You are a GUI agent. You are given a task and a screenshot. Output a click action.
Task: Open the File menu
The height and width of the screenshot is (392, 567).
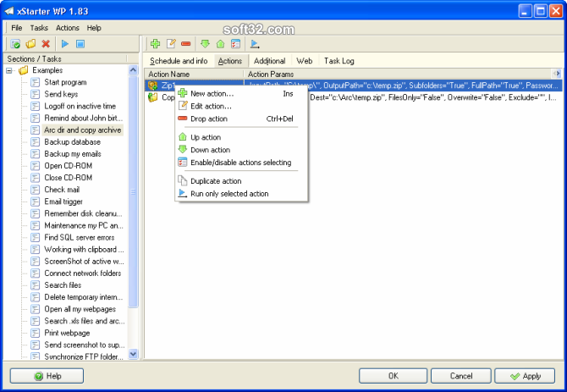17,28
